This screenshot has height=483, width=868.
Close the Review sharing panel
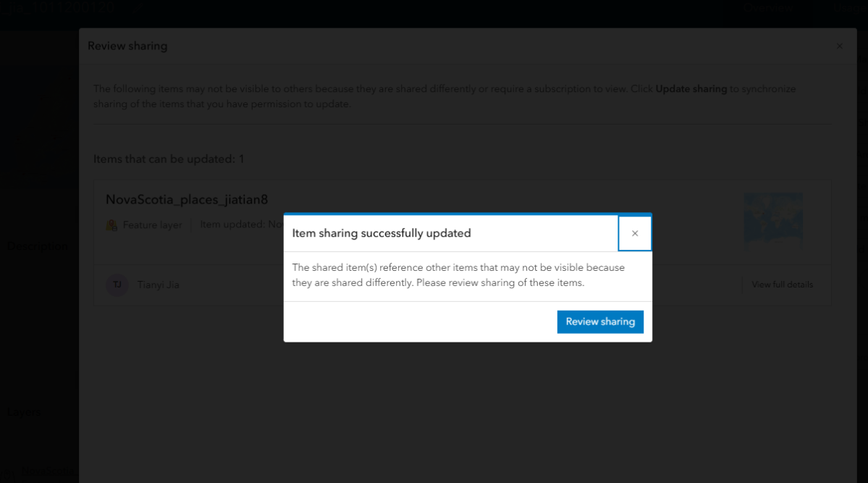(840, 46)
